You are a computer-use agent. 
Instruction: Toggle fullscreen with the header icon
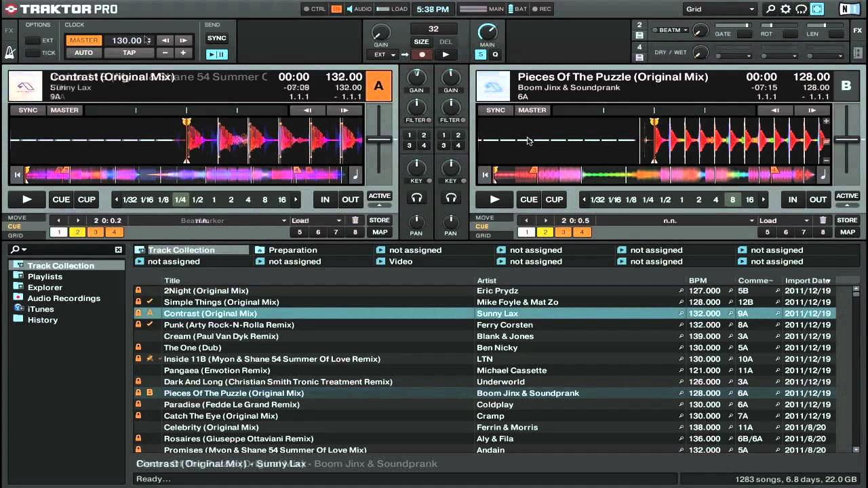(x=817, y=9)
